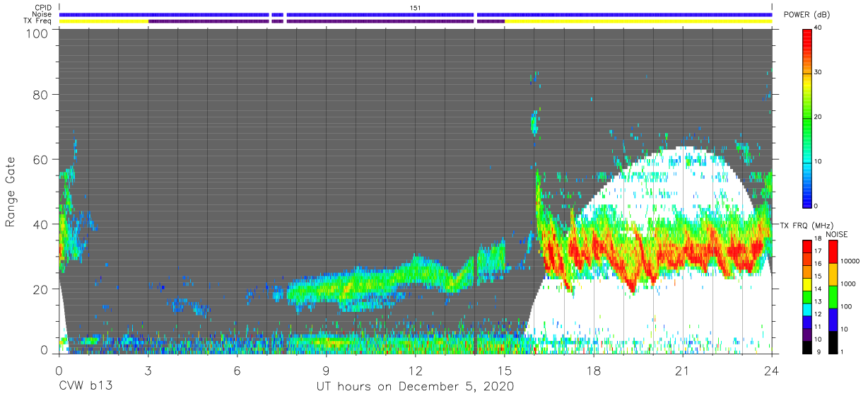Click the blue Noise strip at top
868x401 pixels.
[416, 14]
